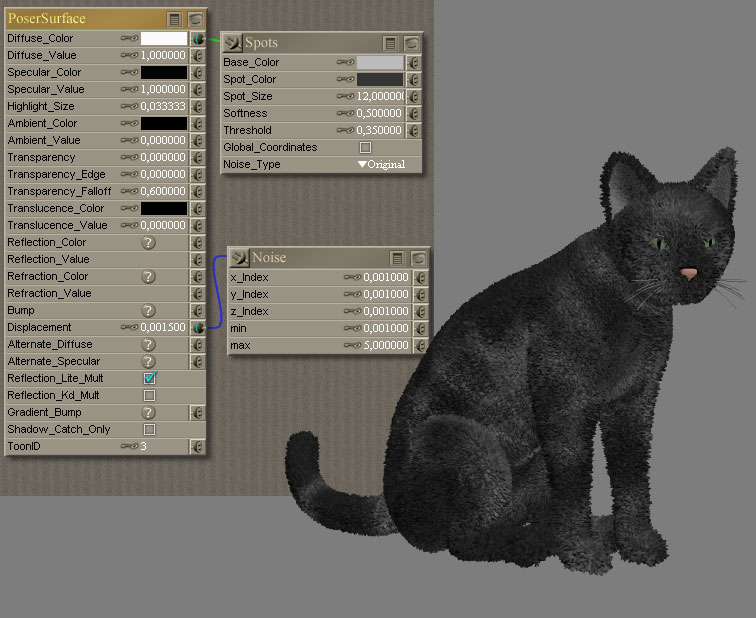Viewport: 756px width, 618px height.
Task: Enable the Reflection_Kd_Mult checkbox
Action: (x=149, y=396)
